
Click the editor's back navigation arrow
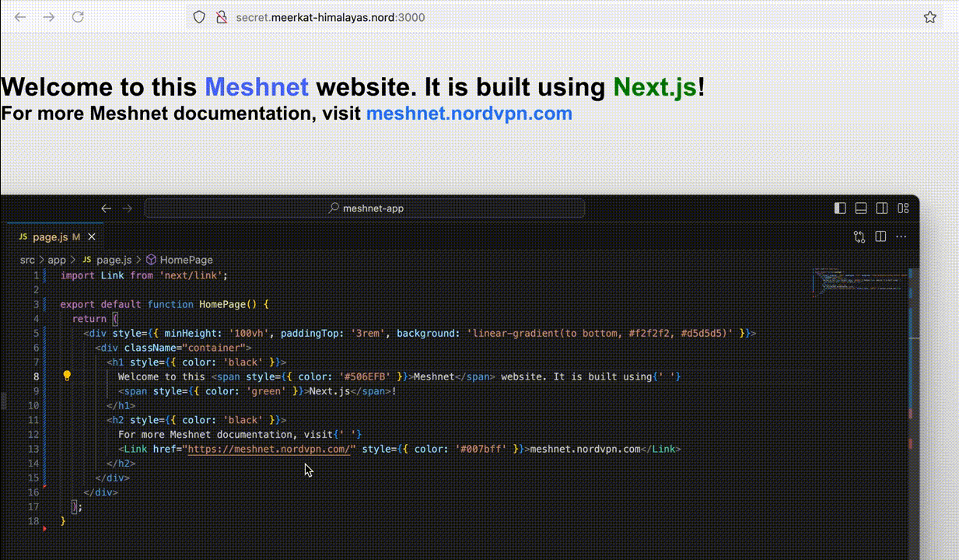tap(107, 208)
